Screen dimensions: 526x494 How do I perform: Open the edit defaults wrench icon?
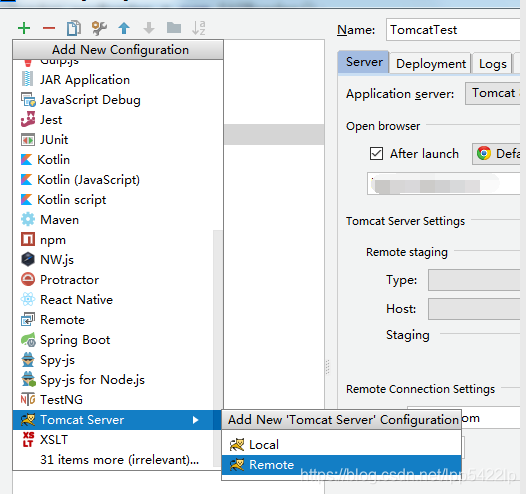[x=99, y=28]
